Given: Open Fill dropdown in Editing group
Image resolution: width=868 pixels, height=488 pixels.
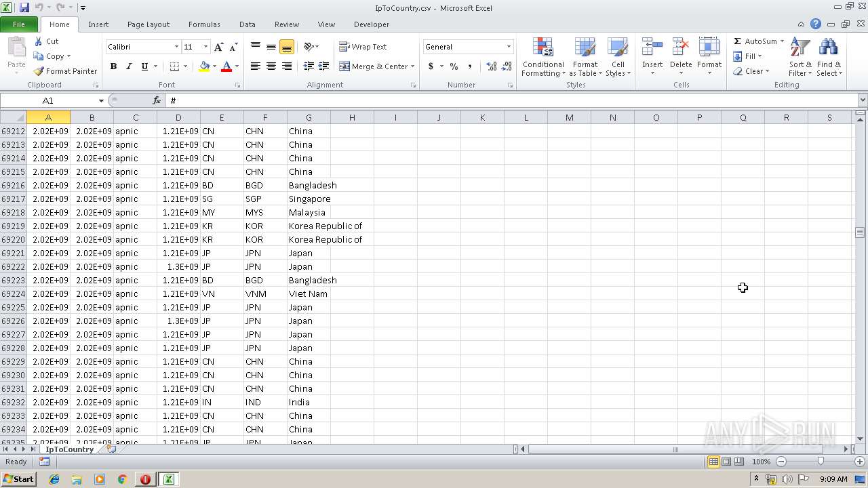Looking at the screenshot, I should point(747,56).
